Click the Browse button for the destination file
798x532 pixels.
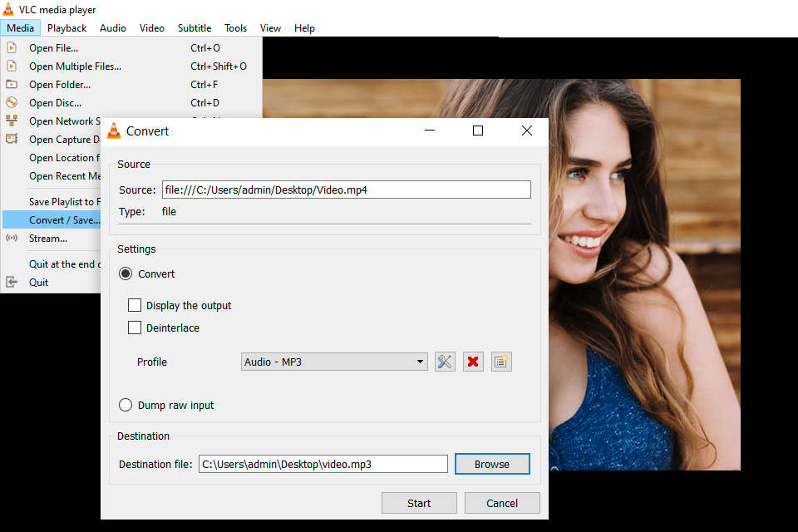pos(492,464)
